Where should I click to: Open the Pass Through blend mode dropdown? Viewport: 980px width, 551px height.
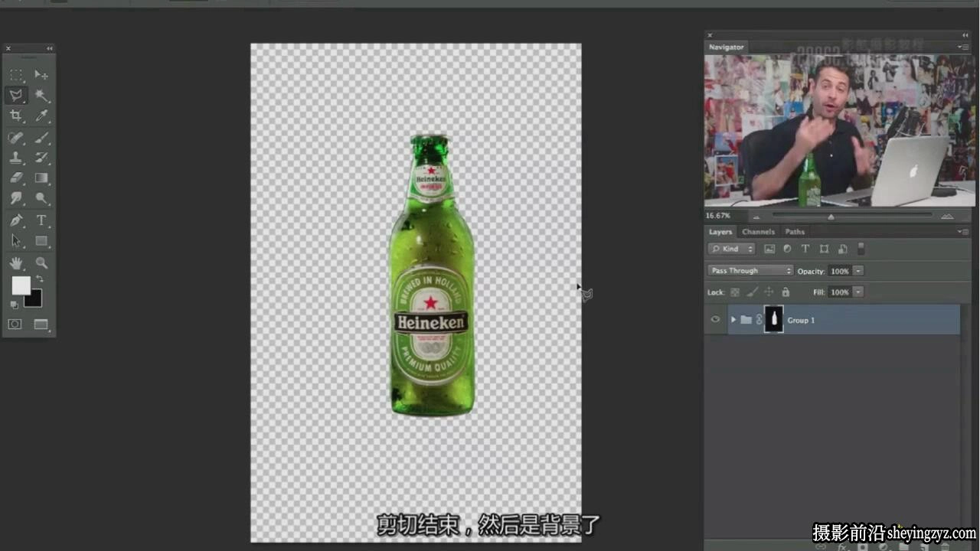point(750,270)
